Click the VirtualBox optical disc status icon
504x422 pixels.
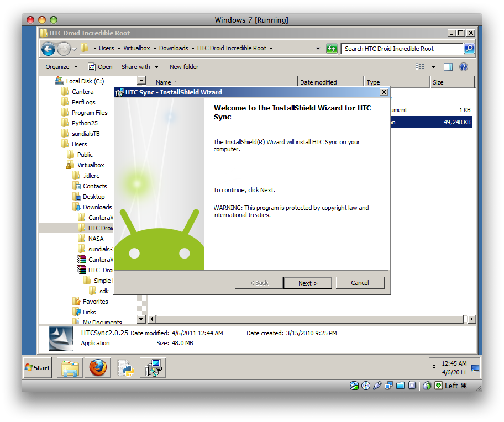[x=366, y=386]
